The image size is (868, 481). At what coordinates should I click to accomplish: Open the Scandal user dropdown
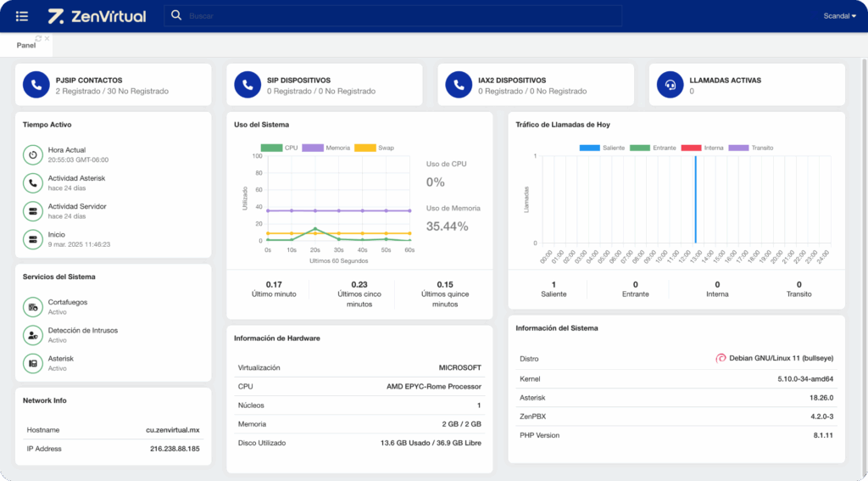coord(839,16)
